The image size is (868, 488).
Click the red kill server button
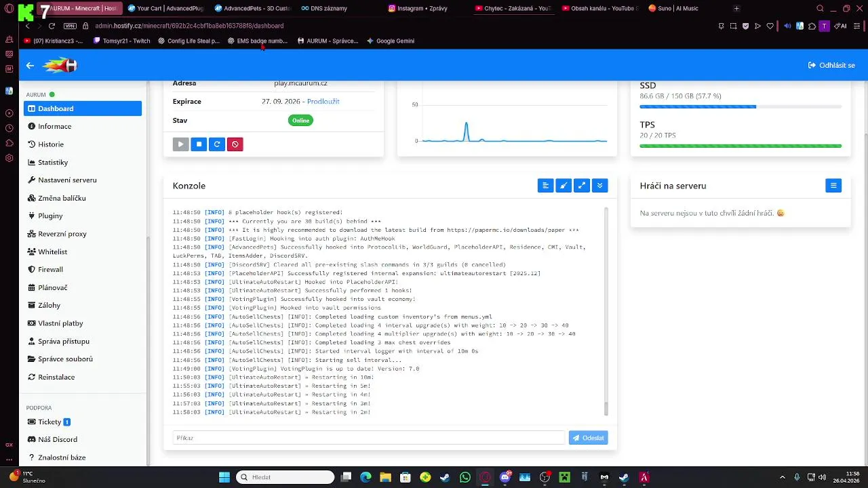(x=235, y=144)
